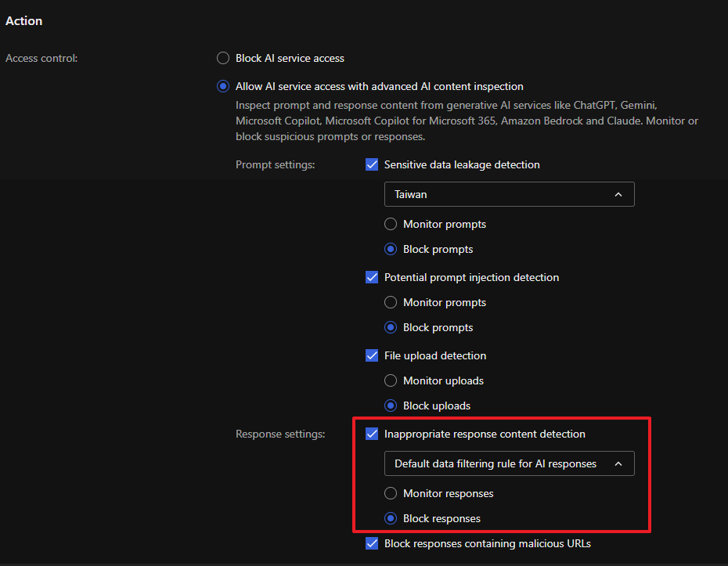Choose Allow AI service access with content inspection
Viewport: 728px width, 566px height.
tap(223, 86)
